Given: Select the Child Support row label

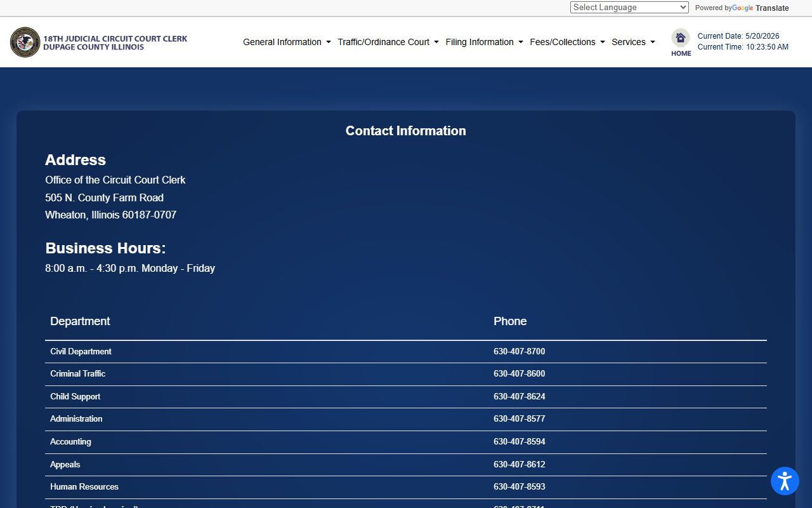Looking at the screenshot, I should tap(75, 396).
